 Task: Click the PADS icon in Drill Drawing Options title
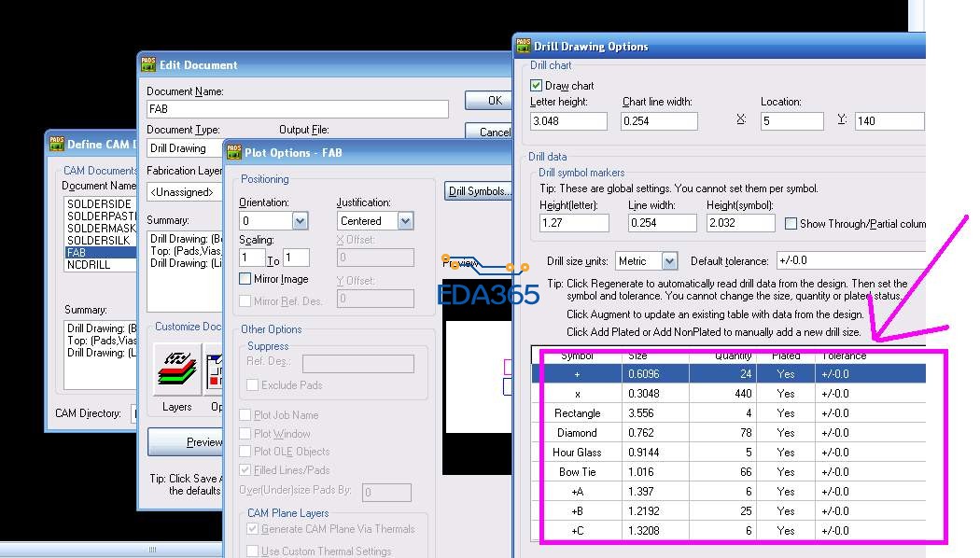(x=523, y=46)
